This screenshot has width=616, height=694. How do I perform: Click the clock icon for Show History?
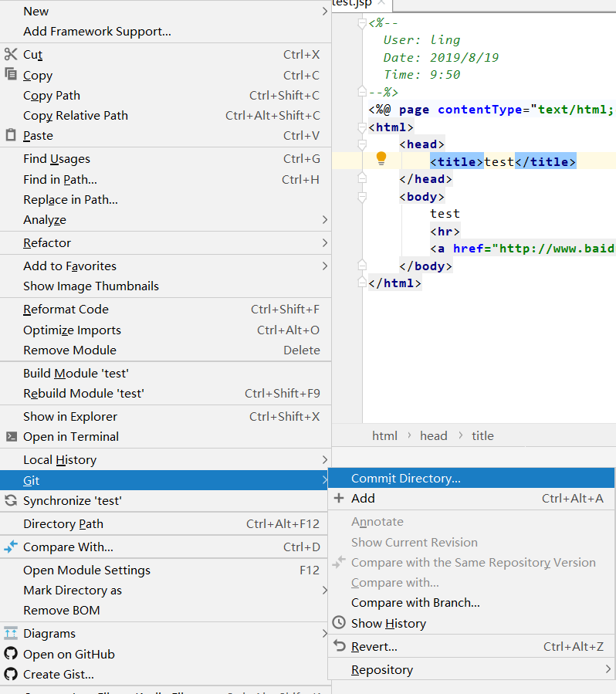click(339, 623)
